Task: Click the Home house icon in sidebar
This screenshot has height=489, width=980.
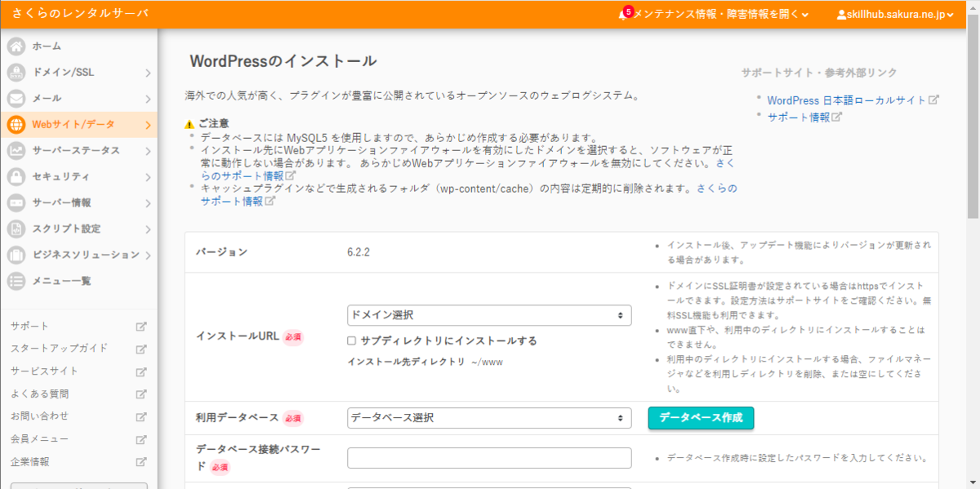Action: click(x=16, y=47)
